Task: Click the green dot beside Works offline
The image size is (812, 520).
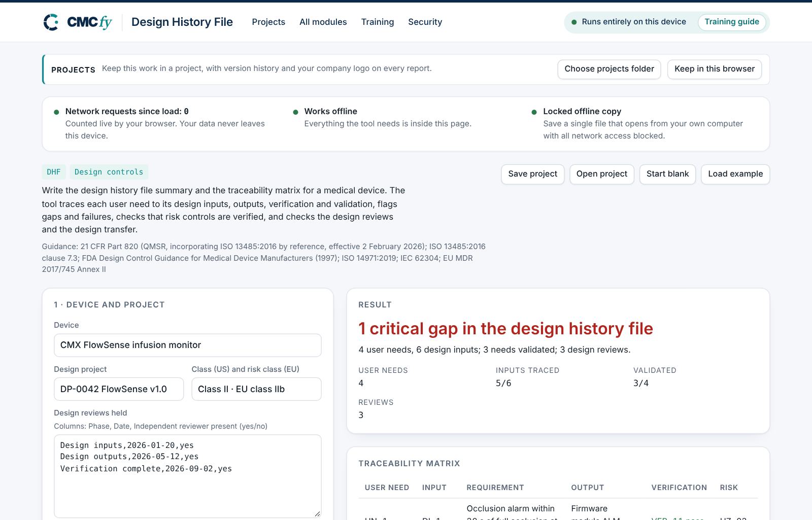Action: 295,112
